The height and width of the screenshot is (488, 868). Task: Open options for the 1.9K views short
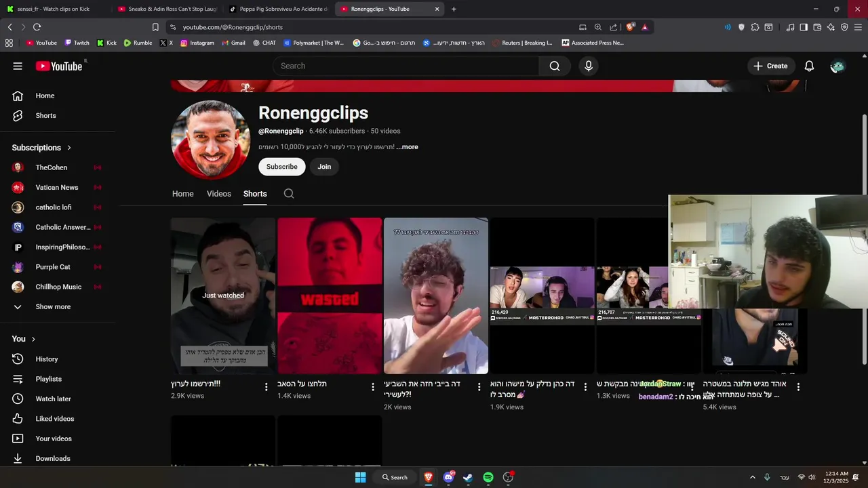pos(586,387)
